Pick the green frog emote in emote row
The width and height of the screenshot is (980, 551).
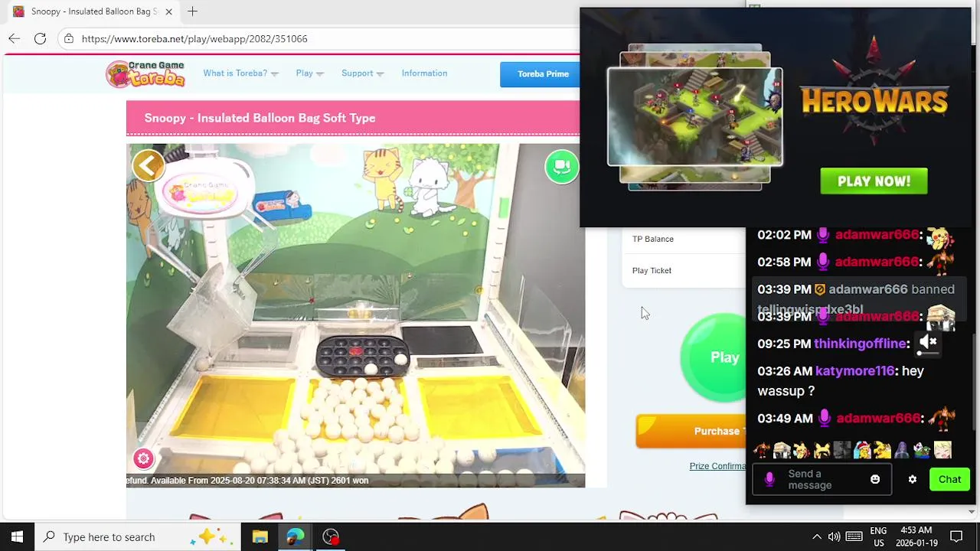coord(923,450)
